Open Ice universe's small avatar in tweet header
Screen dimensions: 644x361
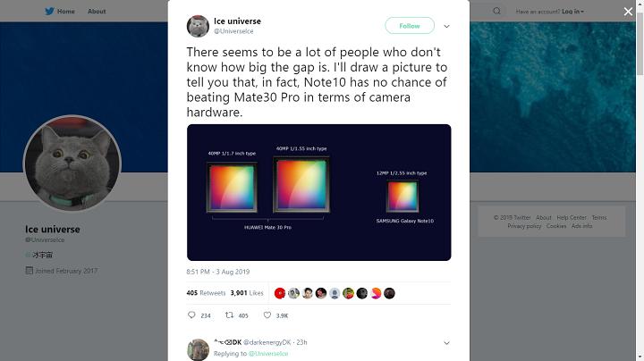tap(198, 25)
